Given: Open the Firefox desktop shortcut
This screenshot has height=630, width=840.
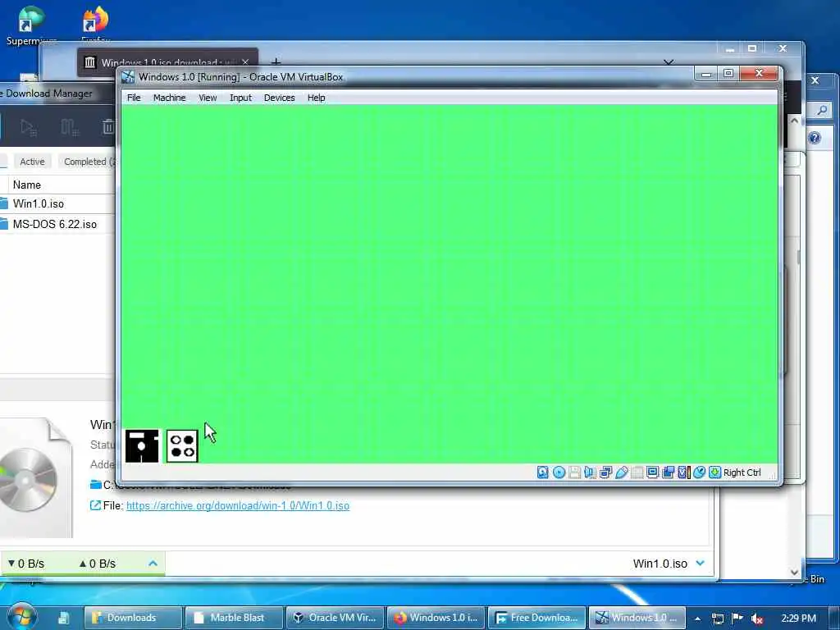Looking at the screenshot, I should (x=96, y=25).
